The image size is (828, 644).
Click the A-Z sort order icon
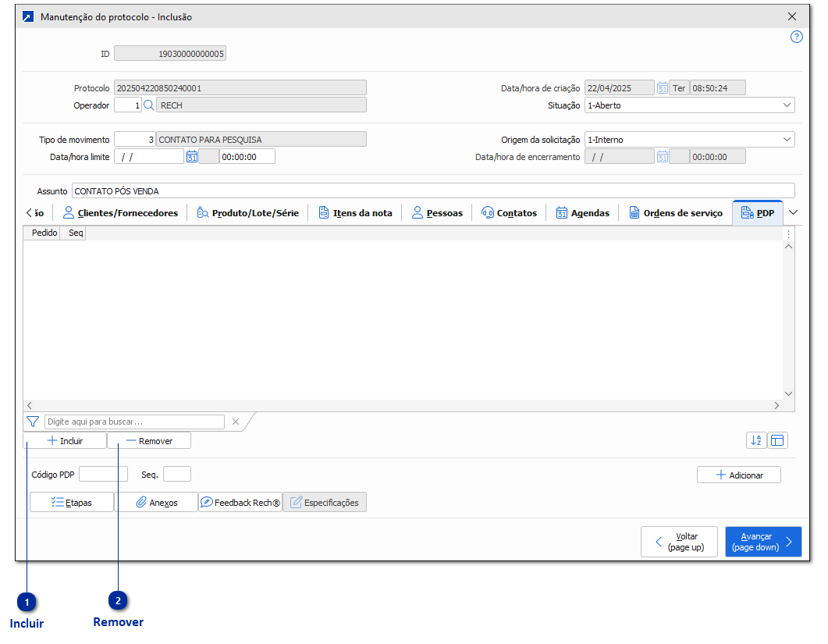756,440
